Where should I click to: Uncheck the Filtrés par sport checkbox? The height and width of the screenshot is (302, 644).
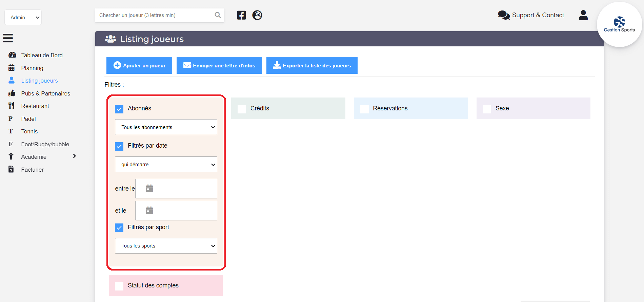119,228
